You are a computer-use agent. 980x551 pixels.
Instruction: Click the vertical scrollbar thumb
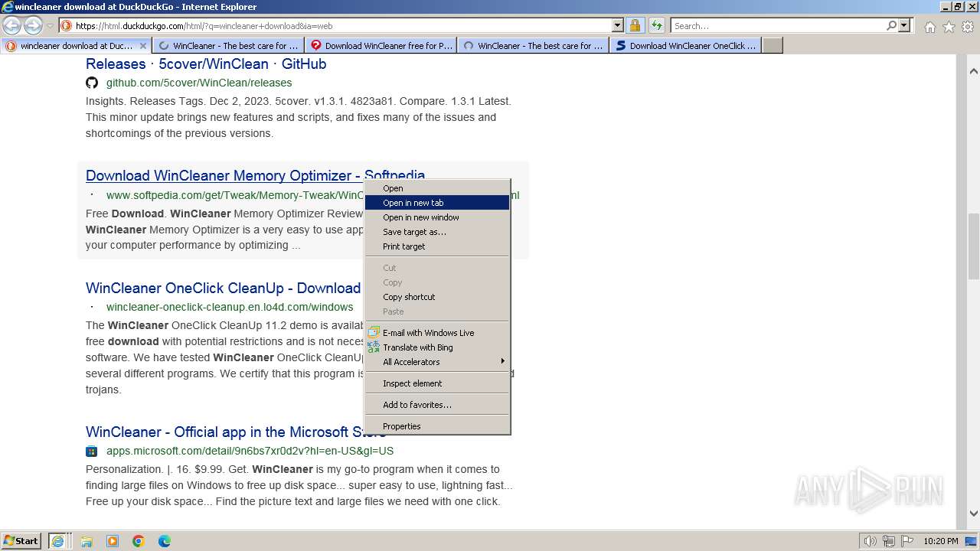pos(974,246)
